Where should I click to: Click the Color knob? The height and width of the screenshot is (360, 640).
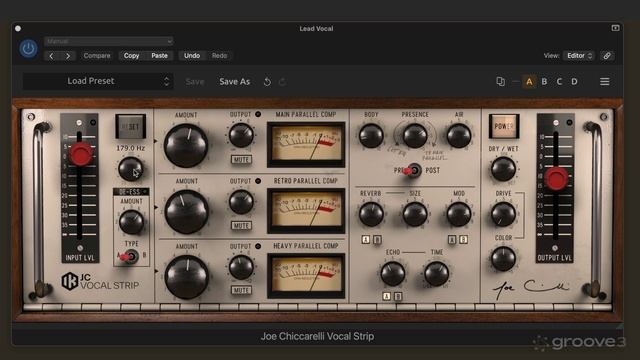coord(503,259)
